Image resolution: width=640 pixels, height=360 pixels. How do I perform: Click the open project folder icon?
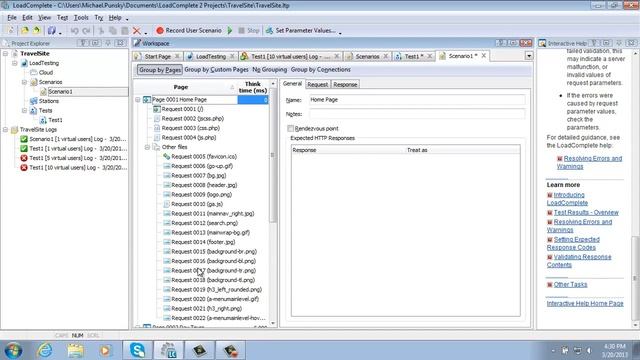pos(24,31)
